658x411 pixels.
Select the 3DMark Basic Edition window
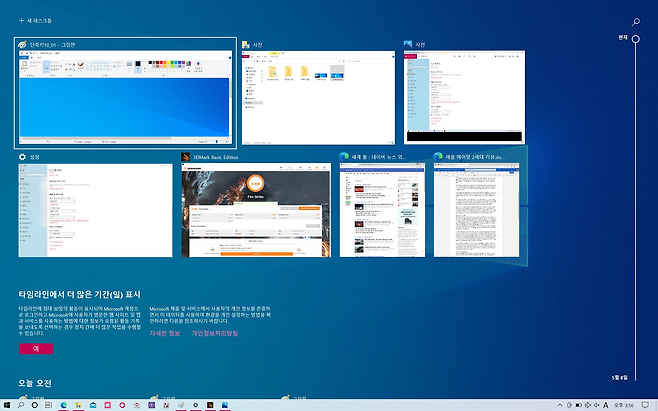coord(254,209)
